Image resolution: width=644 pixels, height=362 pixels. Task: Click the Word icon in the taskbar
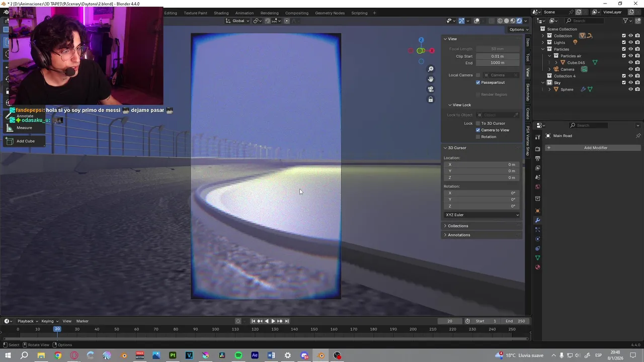271,355
